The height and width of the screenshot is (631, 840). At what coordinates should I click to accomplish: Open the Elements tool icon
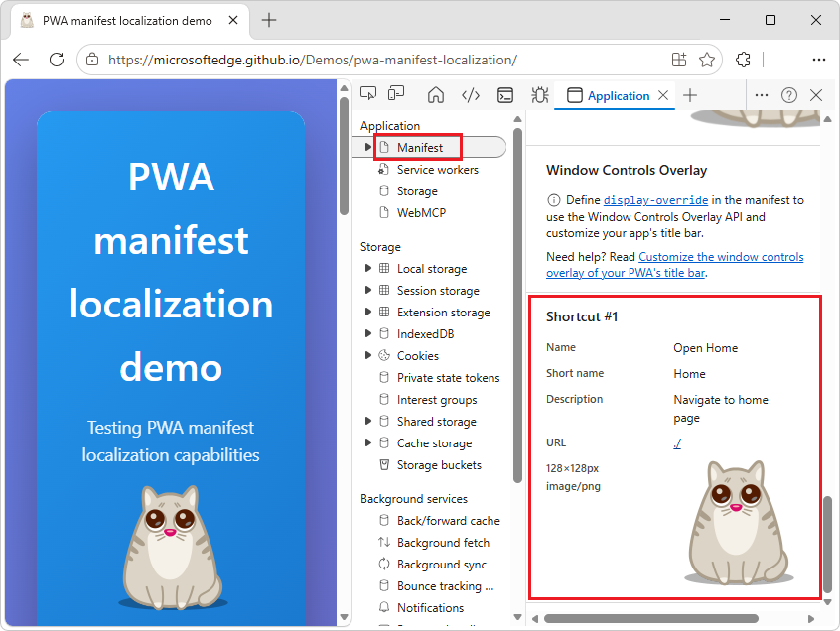[471, 95]
